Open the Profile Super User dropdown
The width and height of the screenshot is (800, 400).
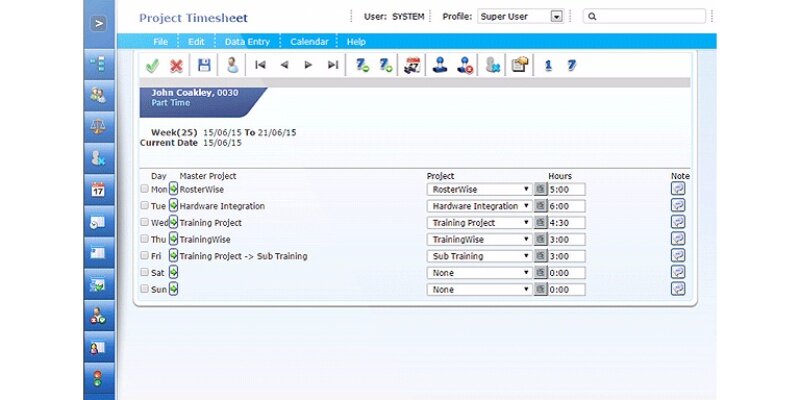tap(557, 16)
